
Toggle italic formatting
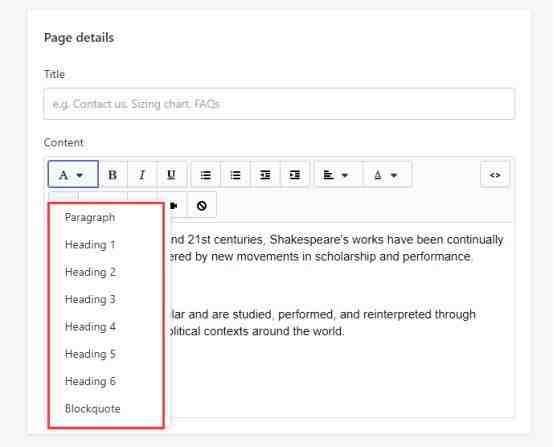tap(142, 175)
